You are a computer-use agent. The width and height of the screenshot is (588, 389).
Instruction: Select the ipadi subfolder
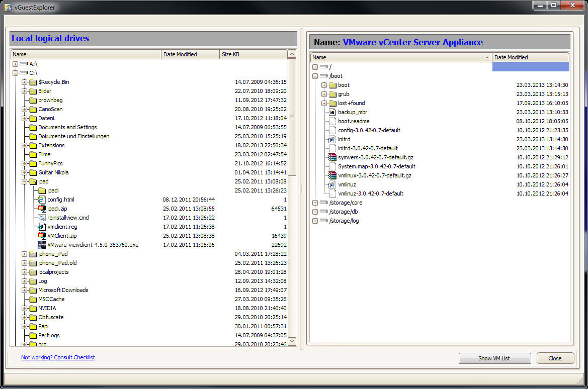click(x=53, y=190)
